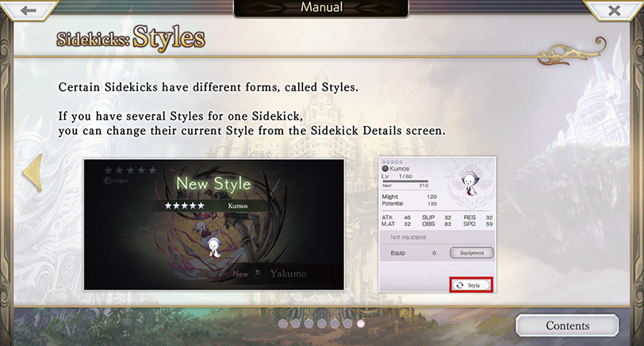
Task: Open the Contents button
Action: pyautogui.click(x=567, y=325)
